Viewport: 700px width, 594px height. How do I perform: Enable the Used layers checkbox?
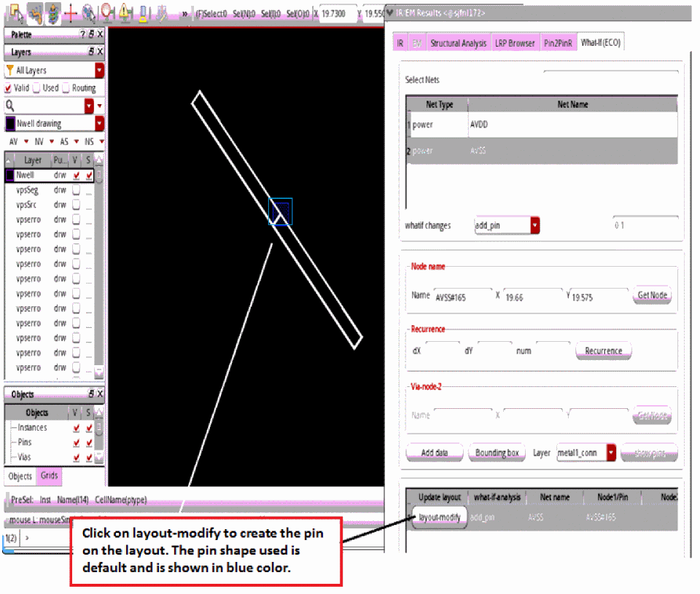coord(36,88)
